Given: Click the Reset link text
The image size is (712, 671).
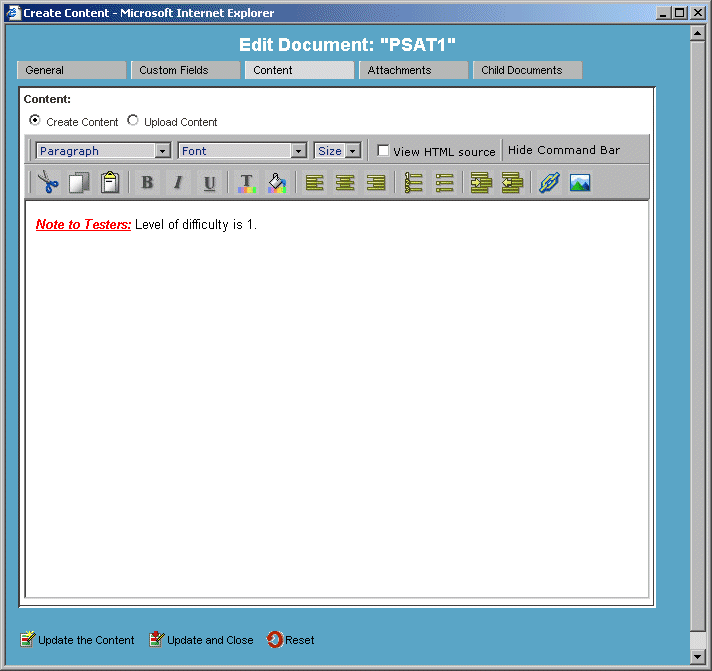Looking at the screenshot, I should pyautogui.click(x=300, y=640).
